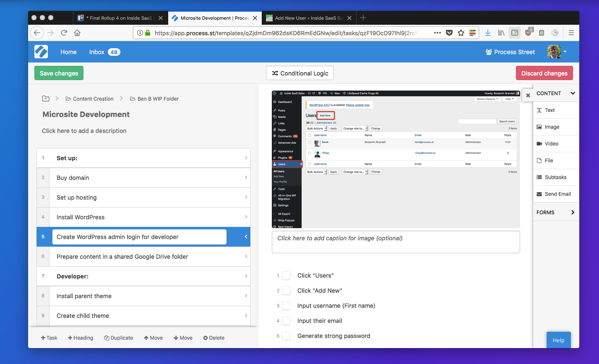
Task: Click to add a template description
Action: pos(84,131)
